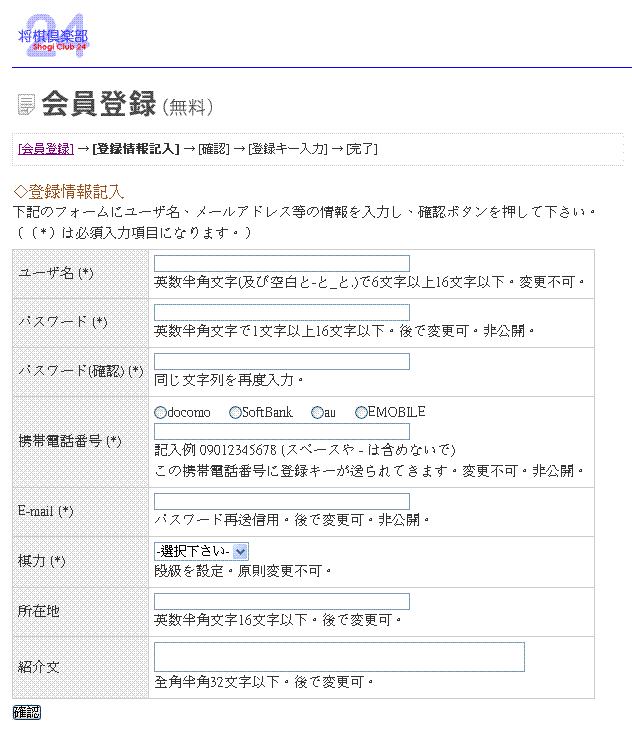632x738 pixels.
Task: Click the dropdown arrow for 棋力 select
Action: (240, 551)
